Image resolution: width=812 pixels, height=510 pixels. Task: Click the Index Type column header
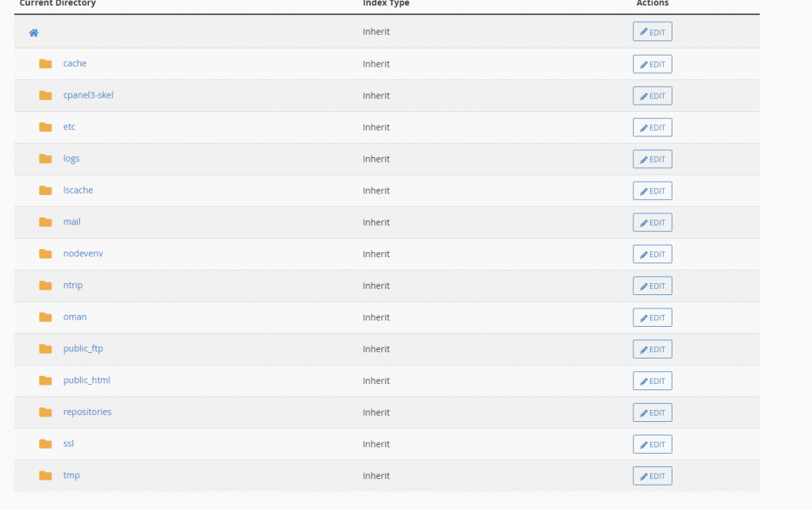click(385, 4)
